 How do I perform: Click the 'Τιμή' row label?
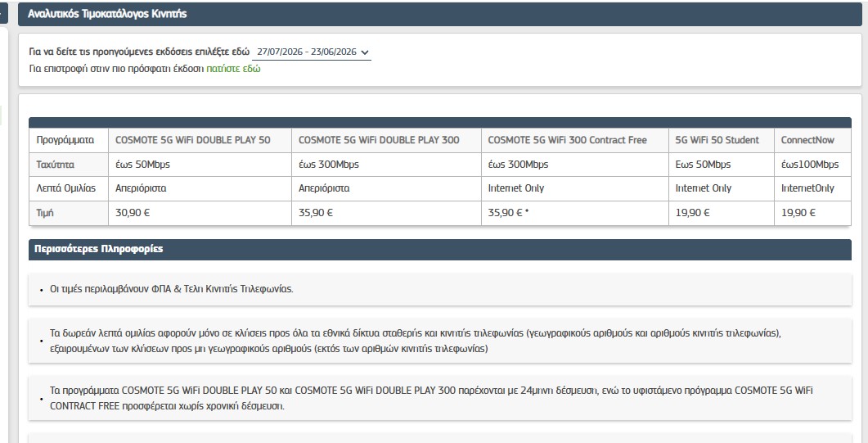pyautogui.click(x=69, y=213)
